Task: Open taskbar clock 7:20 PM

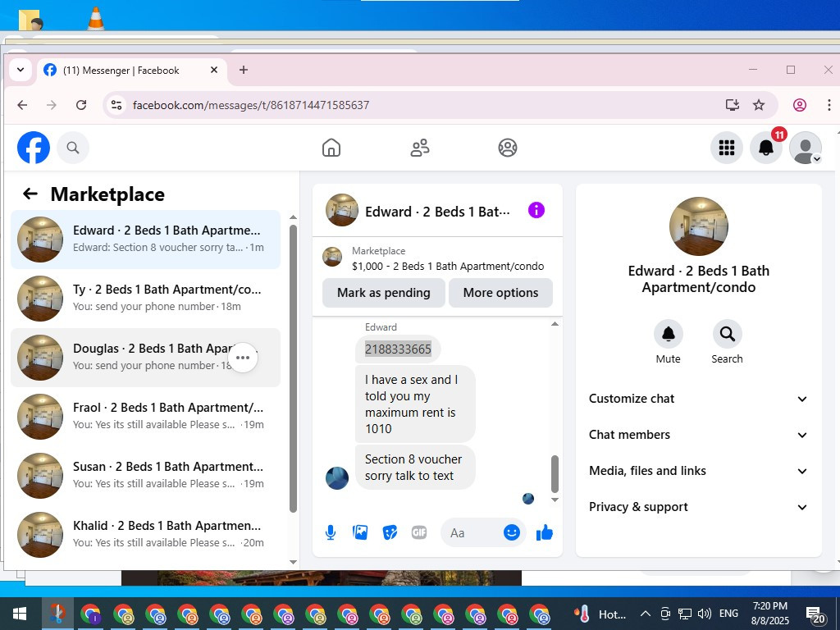Action: 769,614
